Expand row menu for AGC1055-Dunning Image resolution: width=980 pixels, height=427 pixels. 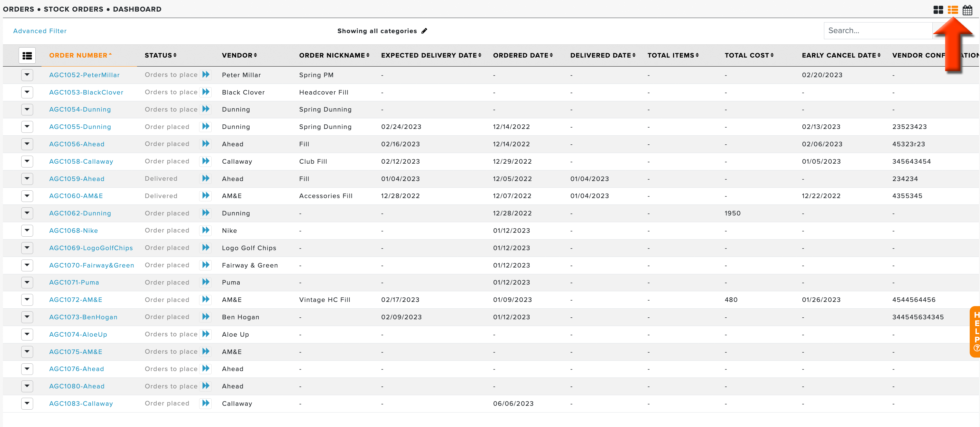coord(27,127)
